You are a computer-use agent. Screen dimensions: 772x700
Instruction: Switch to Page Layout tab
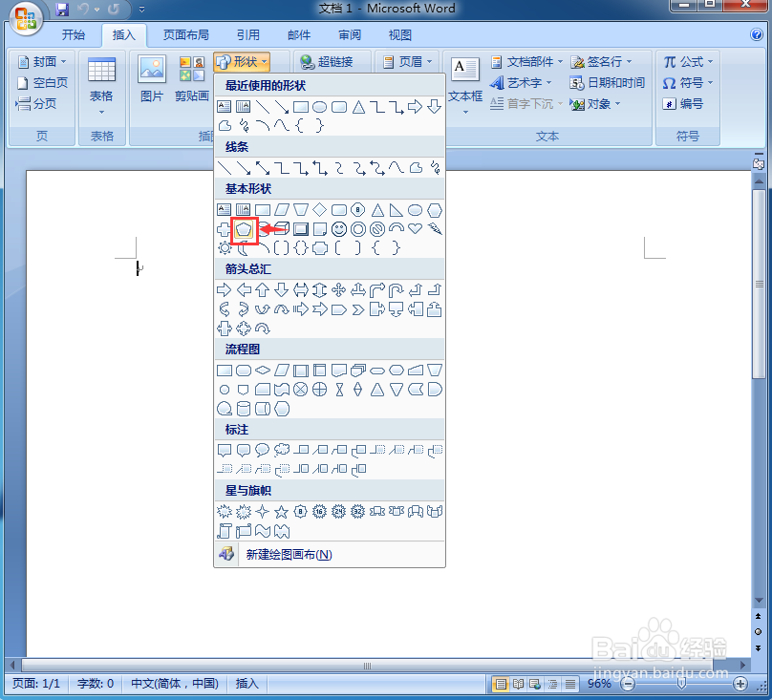click(186, 35)
